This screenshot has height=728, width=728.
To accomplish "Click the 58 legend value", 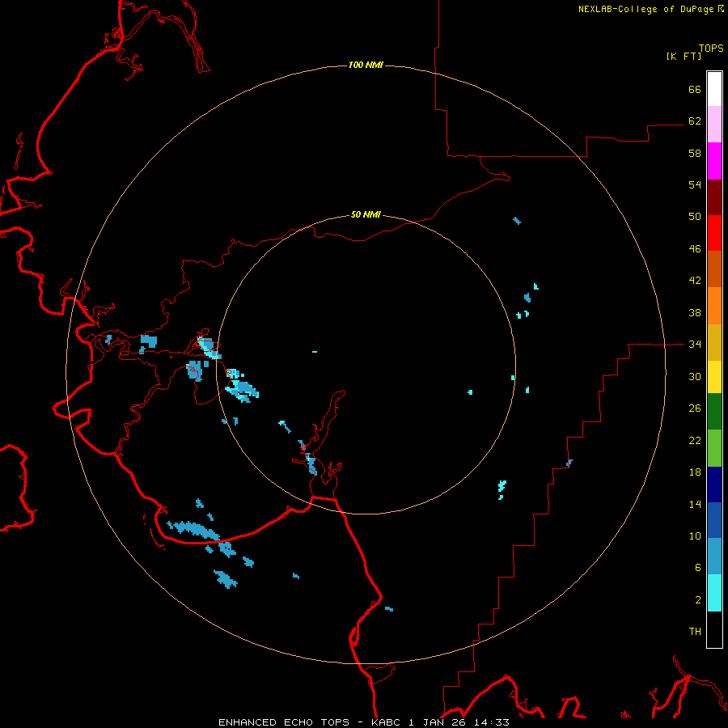I will [x=695, y=153].
